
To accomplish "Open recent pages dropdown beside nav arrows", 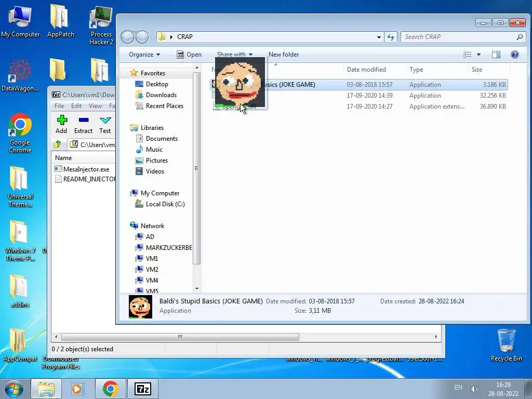I will tap(152, 37).
